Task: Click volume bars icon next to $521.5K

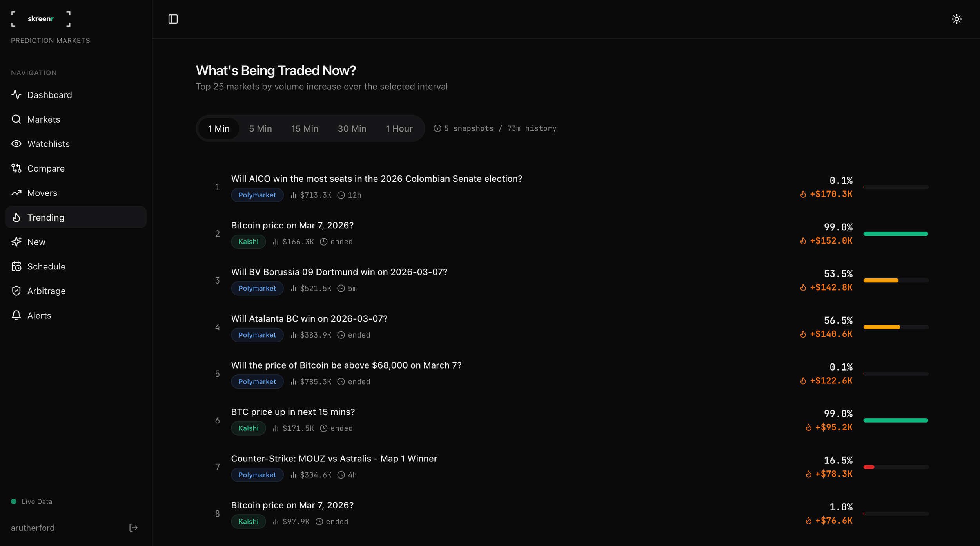Action: (x=293, y=288)
